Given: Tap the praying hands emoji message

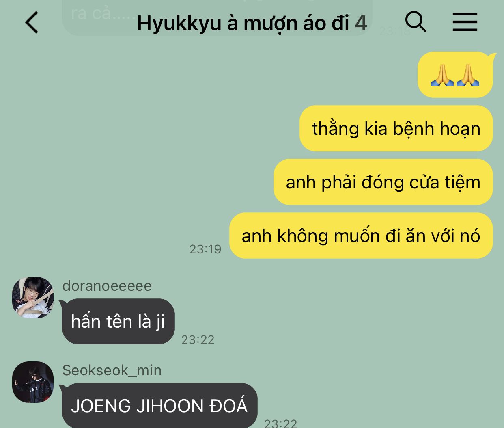Looking at the screenshot, I should click(455, 75).
